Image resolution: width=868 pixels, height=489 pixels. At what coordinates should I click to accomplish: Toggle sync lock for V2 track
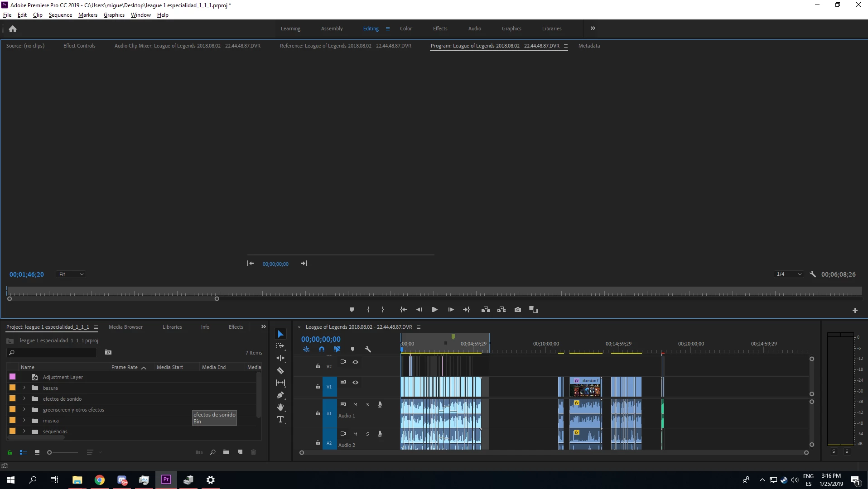(x=343, y=362)
